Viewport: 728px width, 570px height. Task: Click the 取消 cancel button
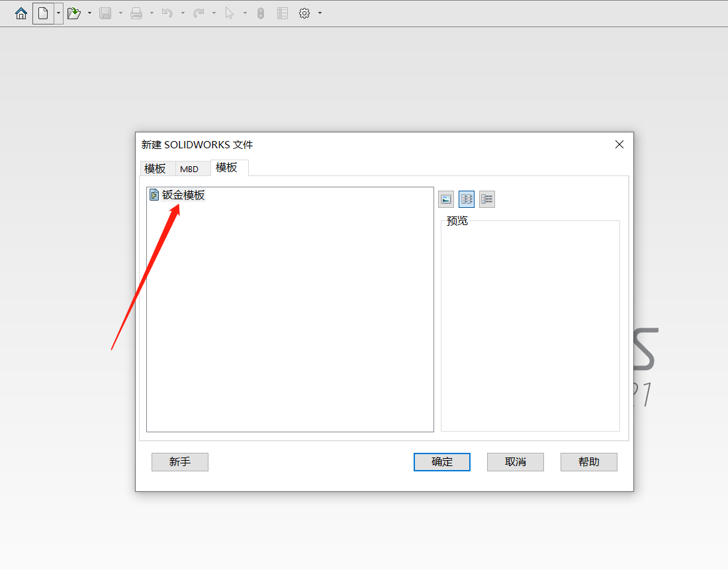[516, 462]
